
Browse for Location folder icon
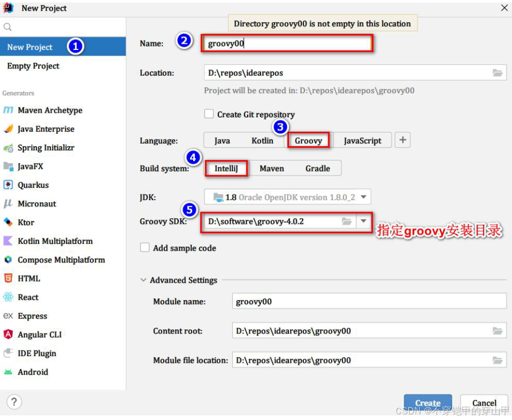click(497, 73)
